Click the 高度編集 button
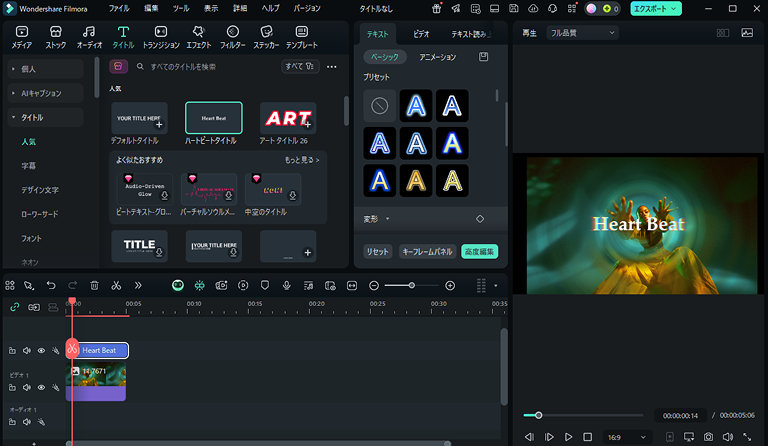This screenshot has width=768, height=446. pos(480,252)
